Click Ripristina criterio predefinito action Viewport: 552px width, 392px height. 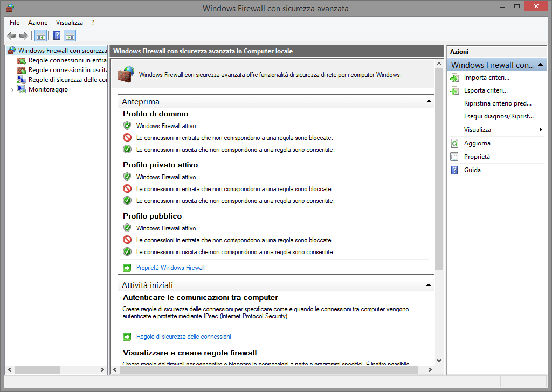[498, 103]
